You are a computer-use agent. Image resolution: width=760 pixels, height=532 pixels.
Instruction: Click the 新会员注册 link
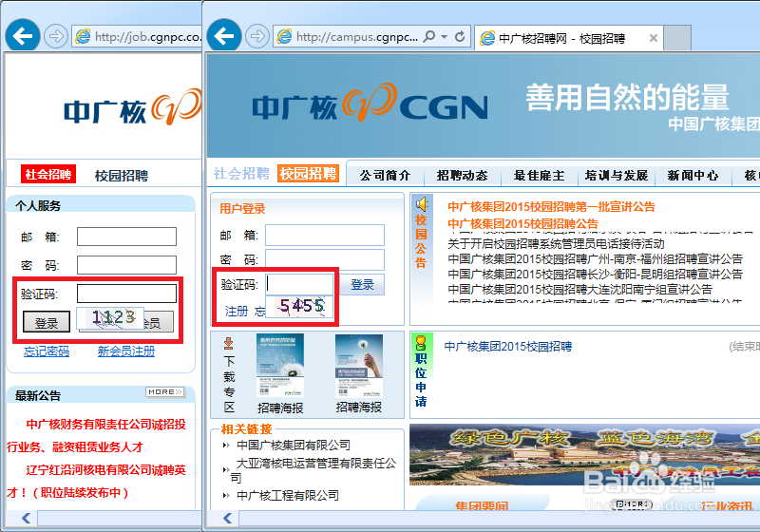point(126,351)
